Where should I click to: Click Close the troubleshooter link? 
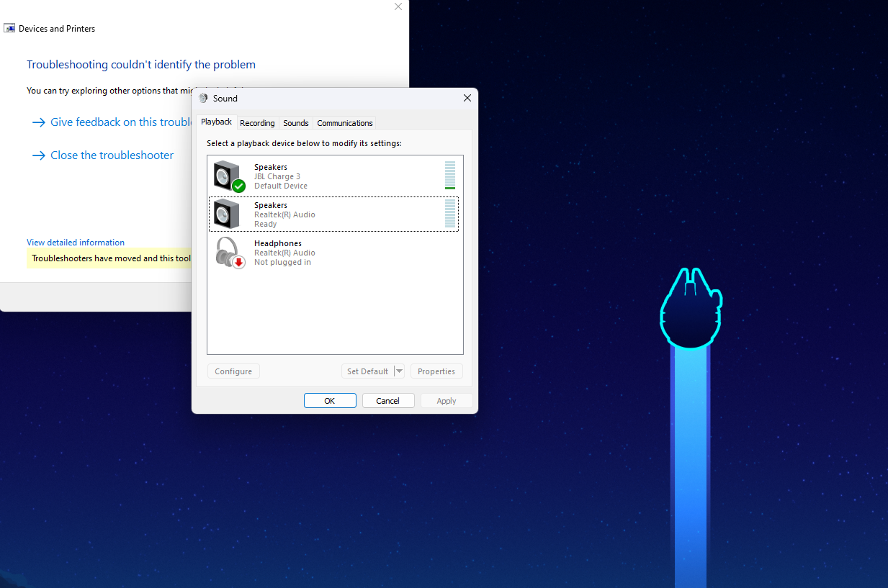pyautogui.click(x=112, y=155)
